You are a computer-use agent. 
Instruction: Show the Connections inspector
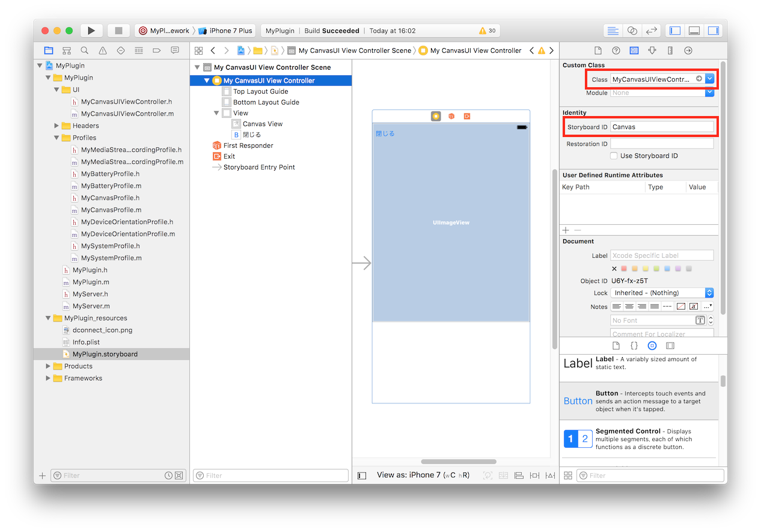[x=688, y=50]
